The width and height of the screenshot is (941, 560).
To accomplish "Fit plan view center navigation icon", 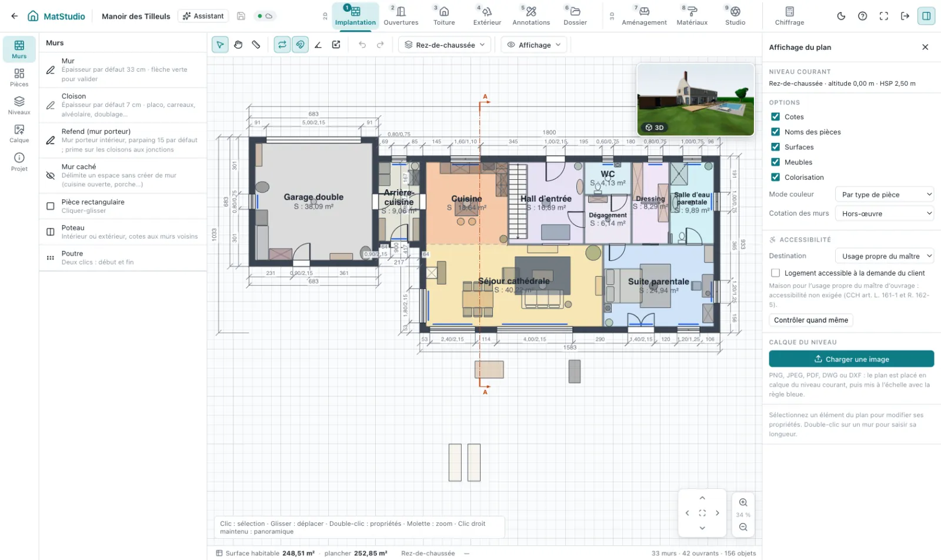I will point(702,513).
